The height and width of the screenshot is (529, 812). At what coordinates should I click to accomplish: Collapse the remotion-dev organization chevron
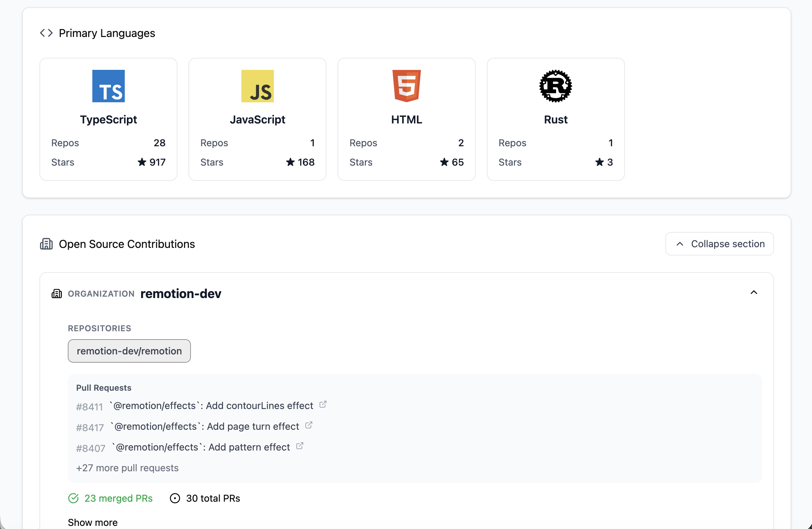pyautogui.click(x=754, y=293)
